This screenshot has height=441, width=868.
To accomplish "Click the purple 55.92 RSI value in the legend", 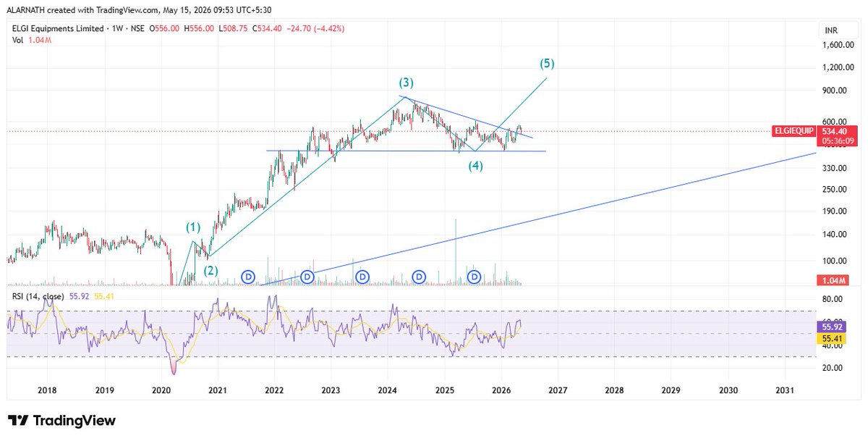I will 80,296.
